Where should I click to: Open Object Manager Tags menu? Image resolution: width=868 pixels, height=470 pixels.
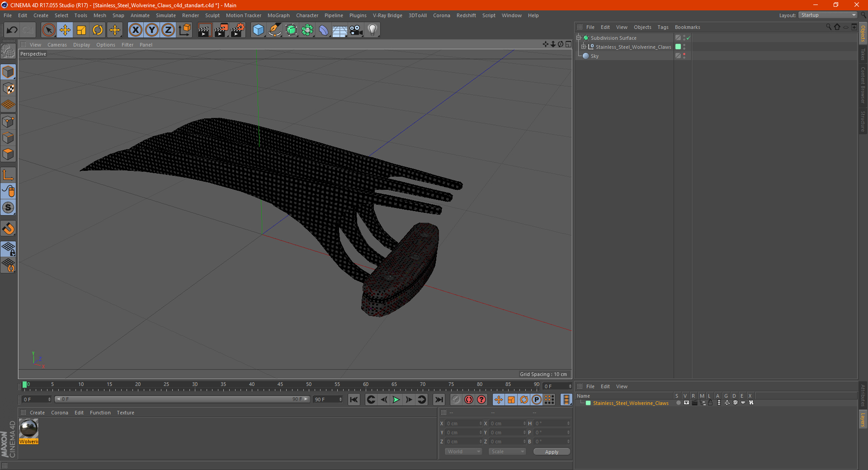point(663,27)
